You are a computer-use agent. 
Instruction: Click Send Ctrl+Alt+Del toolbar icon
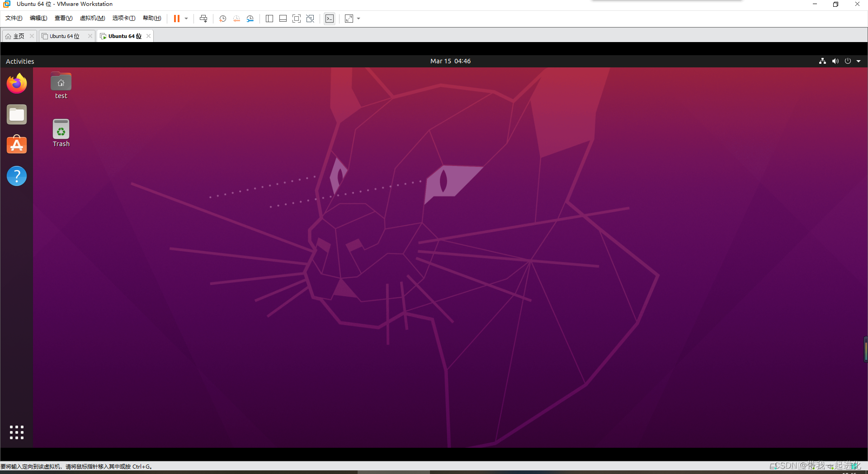coord(203,19)
